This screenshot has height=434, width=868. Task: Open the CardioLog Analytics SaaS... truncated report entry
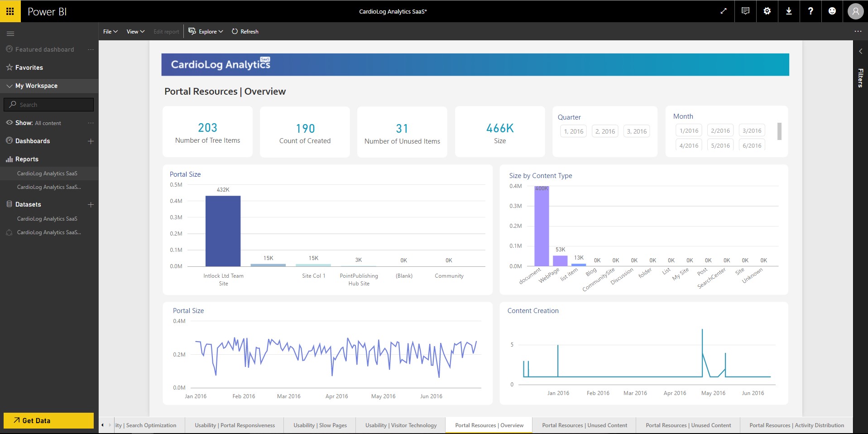[49, 187]
